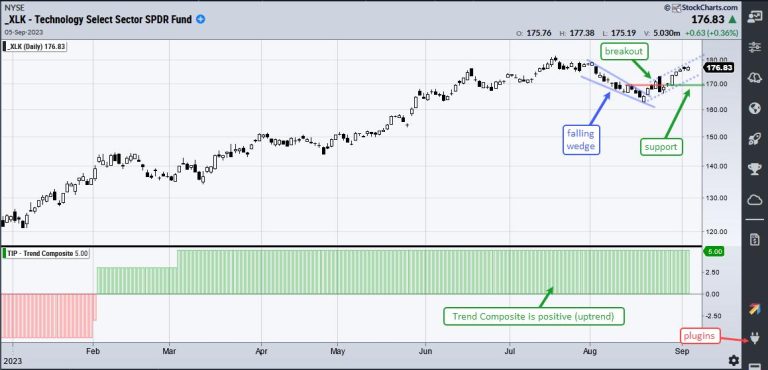The image size is (768, 370).
Task: Open chart settings sliders icon
Action: point(754,47)
